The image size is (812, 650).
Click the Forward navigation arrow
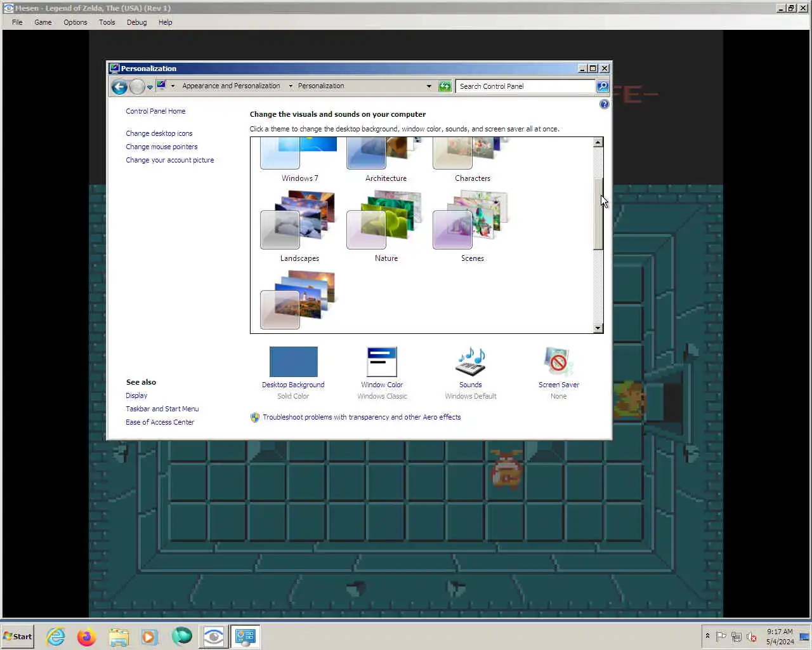tap(137, 87)
